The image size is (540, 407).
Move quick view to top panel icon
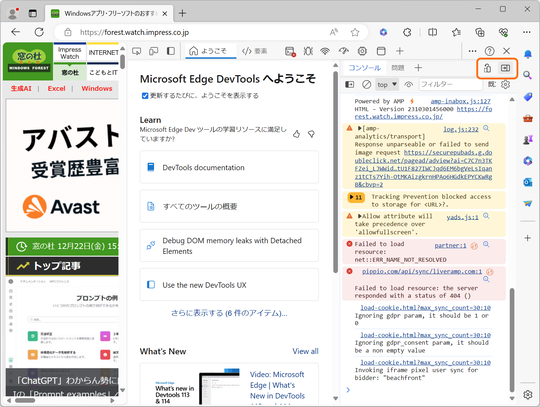487,68
